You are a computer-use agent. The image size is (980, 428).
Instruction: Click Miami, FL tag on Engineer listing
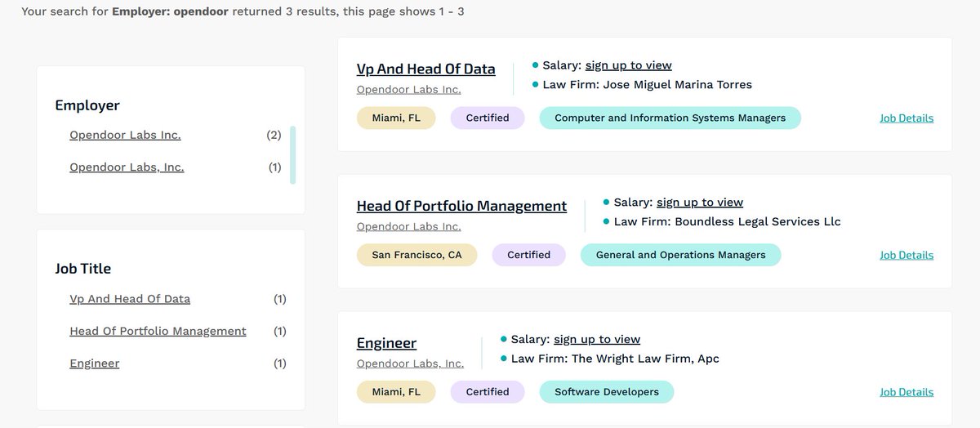point(396,392)
